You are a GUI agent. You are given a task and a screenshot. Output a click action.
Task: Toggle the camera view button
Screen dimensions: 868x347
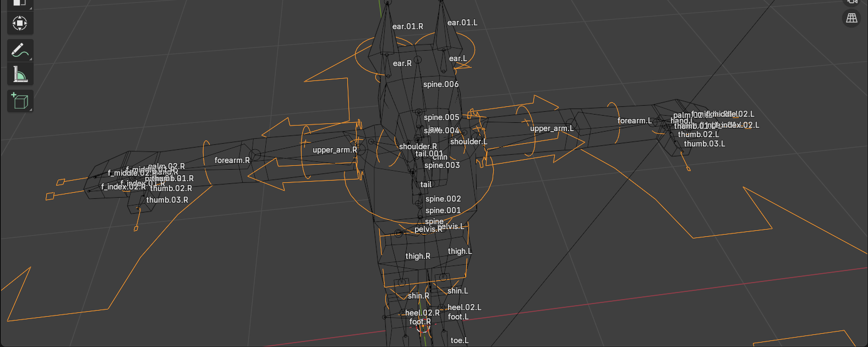tap(851, 2)
